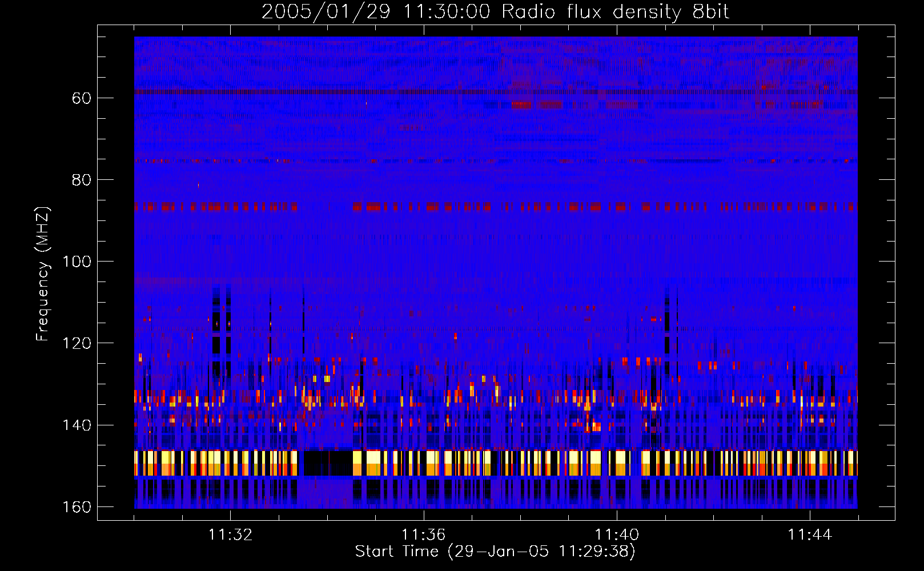This screenshot has height=571, width=924.
Task: Click the 11:32 time tick label
Action: tap(230, 535)
